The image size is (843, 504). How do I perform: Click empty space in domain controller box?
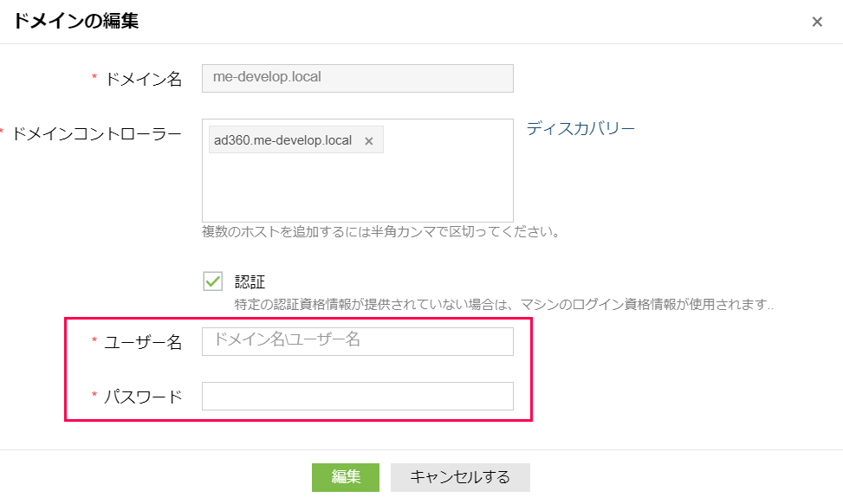point(357,188)
